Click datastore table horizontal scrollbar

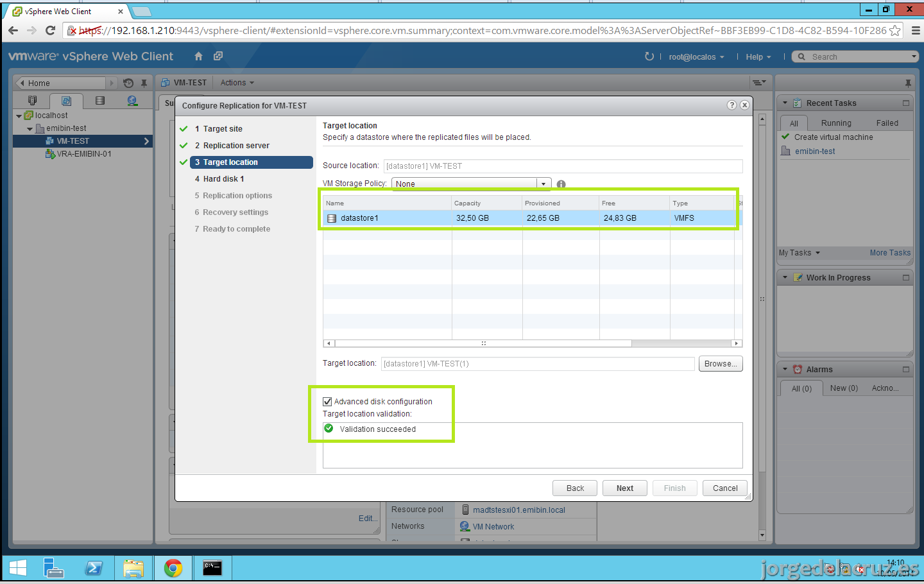483,343
